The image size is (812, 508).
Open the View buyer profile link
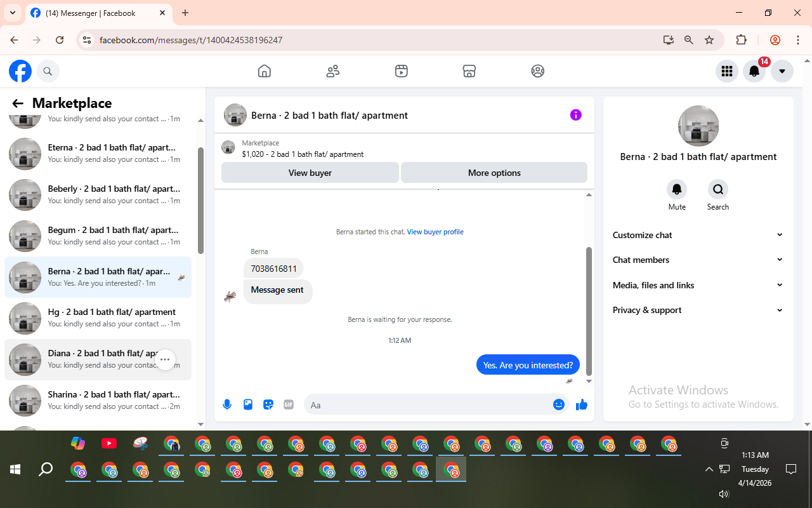click(435, 232)
